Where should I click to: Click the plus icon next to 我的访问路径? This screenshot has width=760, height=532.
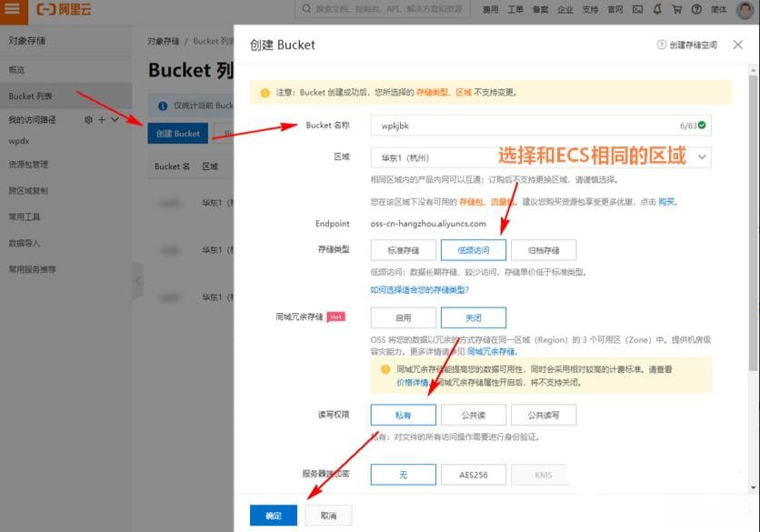[x=101, y=119]
